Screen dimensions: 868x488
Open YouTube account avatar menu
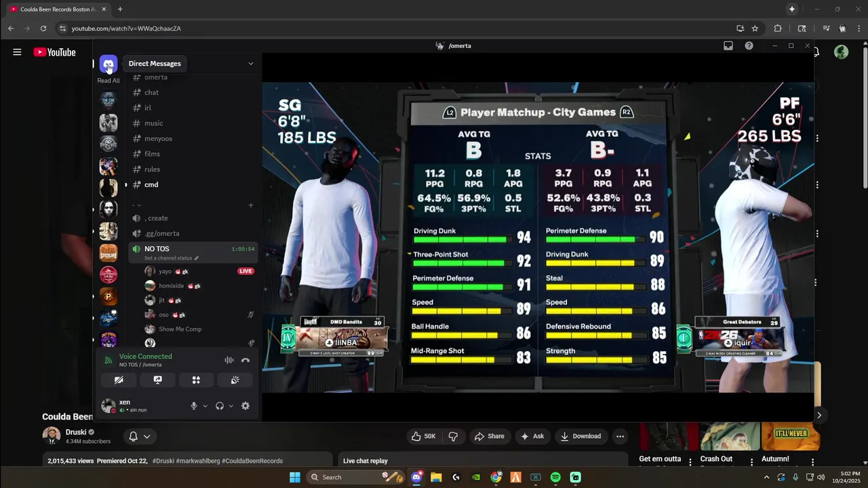[842, 52]
